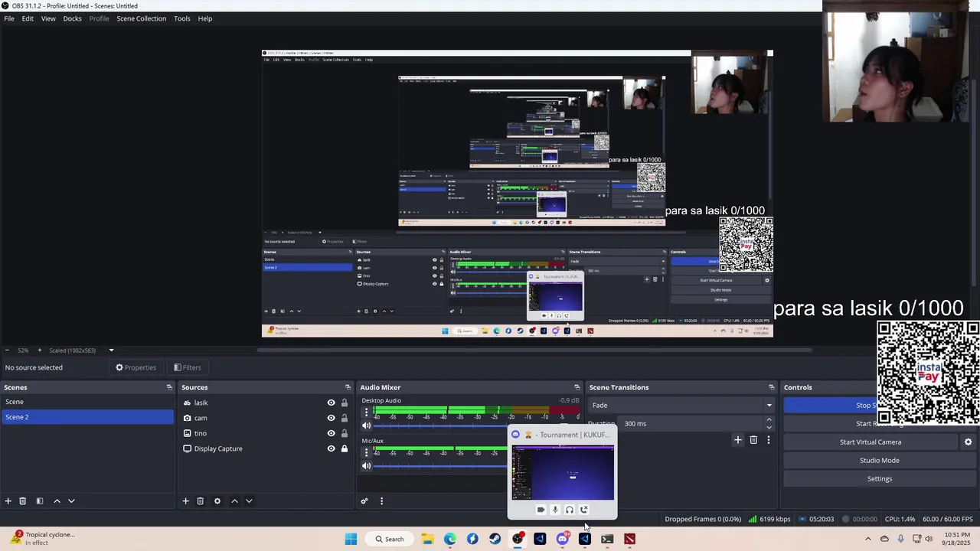Open the Docks menu
Image resolution: width=980 pixels, height=551 pixels.
coord(72,18)
